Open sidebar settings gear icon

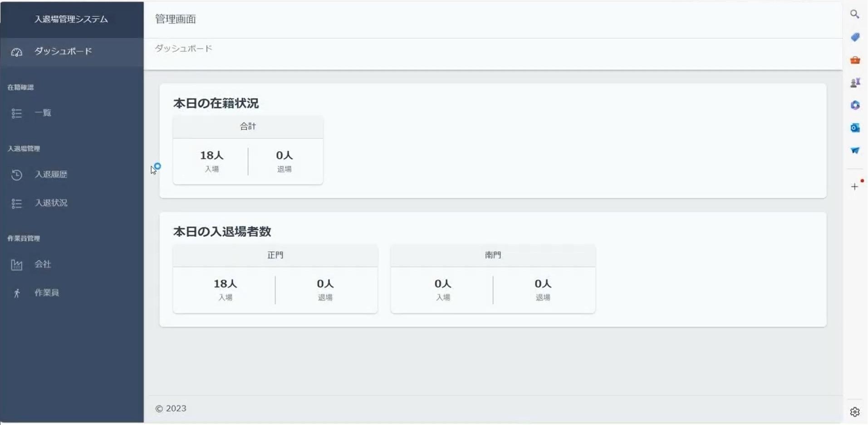tap(855, 412)
